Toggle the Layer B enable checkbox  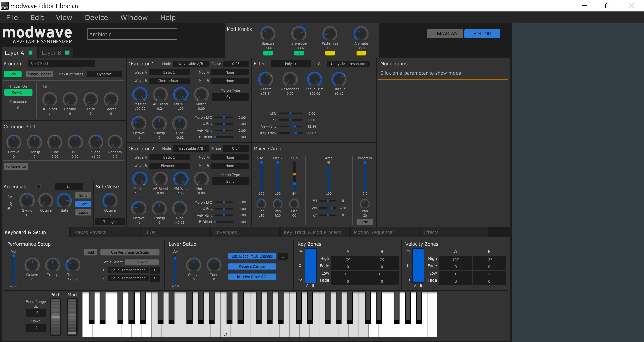click(66, 53)
